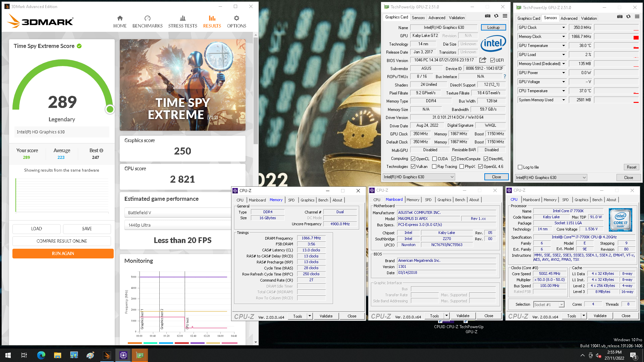Screen dimensions: 644x362
Task: Go to 3DMark Benchmarks
Action: click(147, 21)
